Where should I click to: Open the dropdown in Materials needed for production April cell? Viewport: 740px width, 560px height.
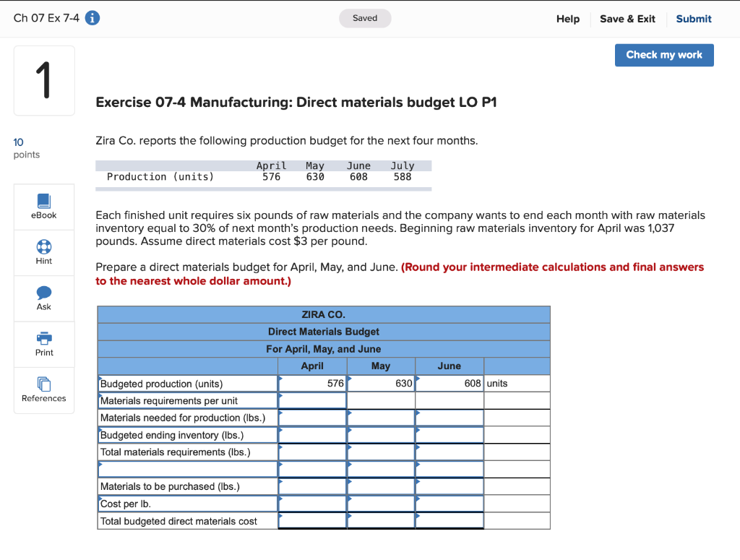(280, 418)
